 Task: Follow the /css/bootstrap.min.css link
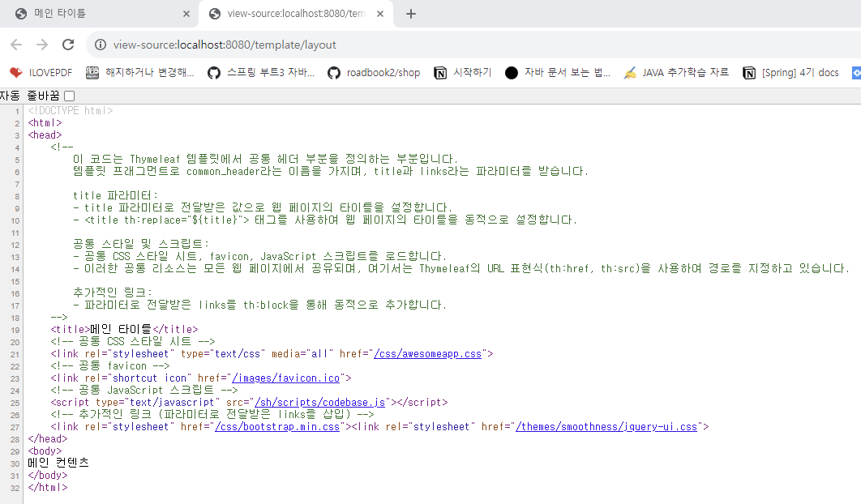click(x=277, y=426)
